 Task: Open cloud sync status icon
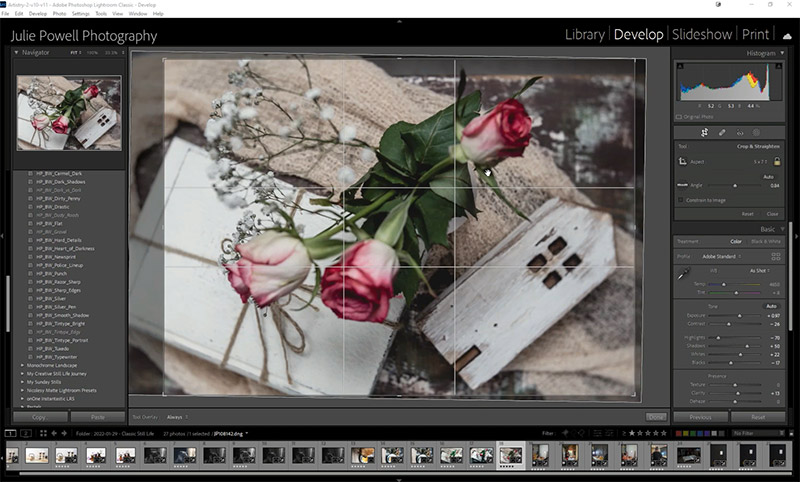[x=787, y=36]
